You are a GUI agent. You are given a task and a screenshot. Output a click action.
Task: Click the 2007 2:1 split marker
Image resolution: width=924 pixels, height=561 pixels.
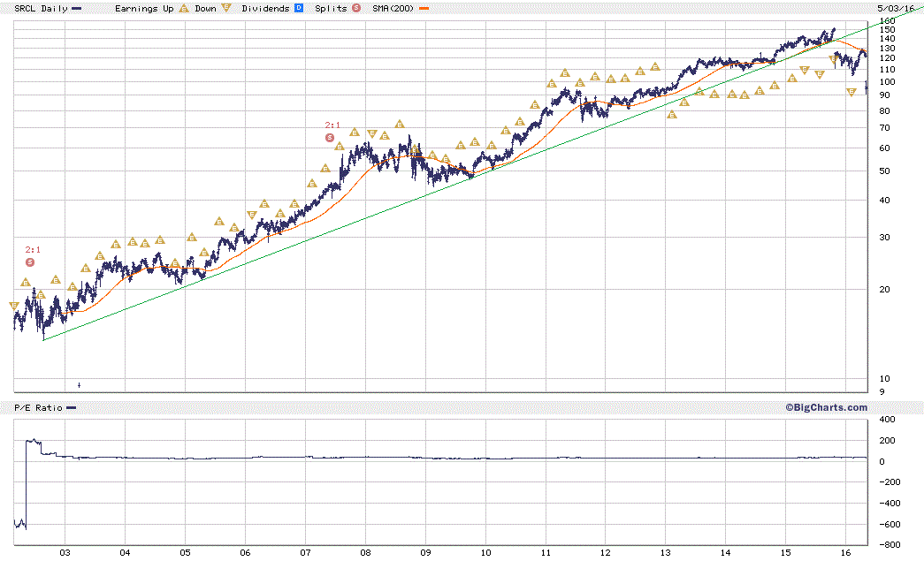pos(330,138)
